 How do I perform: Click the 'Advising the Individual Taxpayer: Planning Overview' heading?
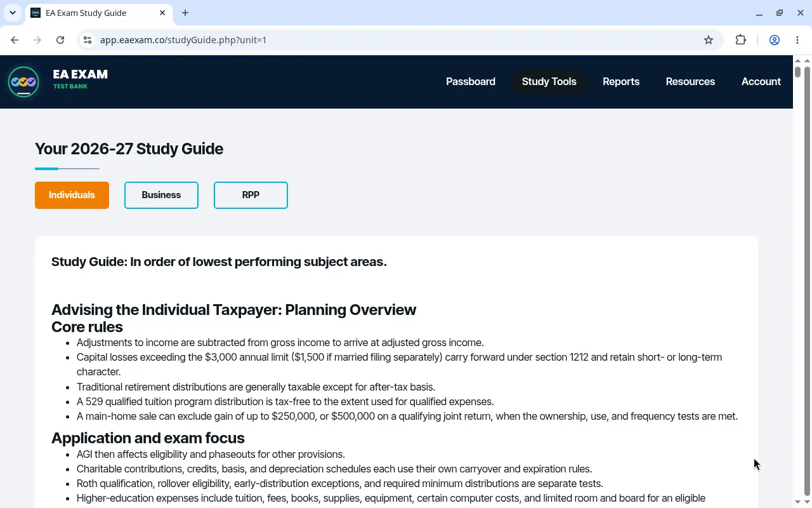pyautogui.click(x=233, y=310)
